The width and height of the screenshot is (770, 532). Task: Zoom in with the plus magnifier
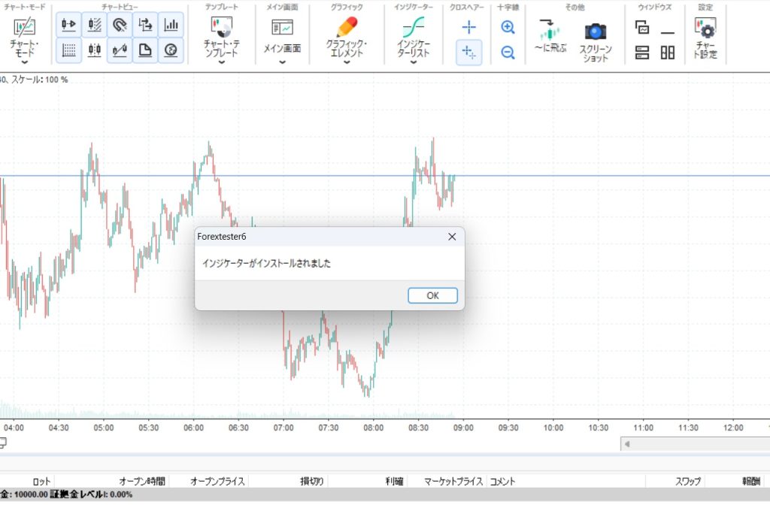[x=508, y=27]
